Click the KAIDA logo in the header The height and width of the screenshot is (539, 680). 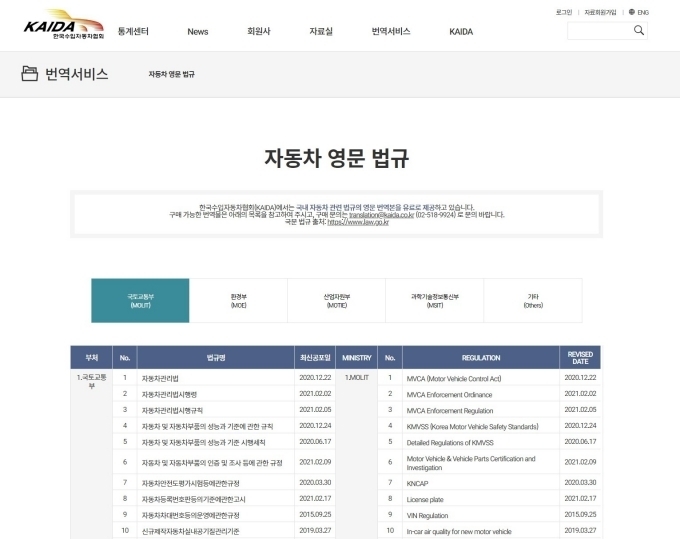pyautogui.click(x=64, y=25)
